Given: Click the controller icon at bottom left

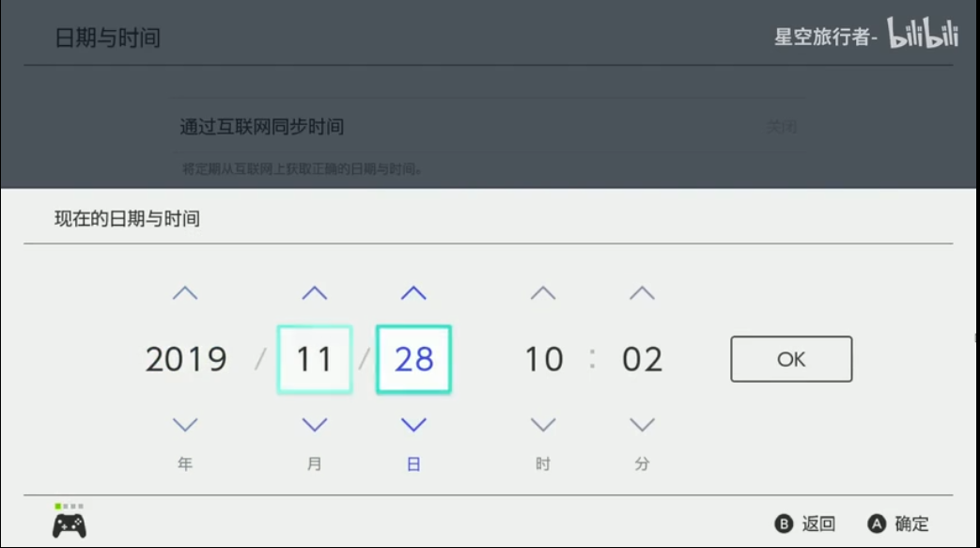Looking at the screenshot, I should [x=69, y=525].
